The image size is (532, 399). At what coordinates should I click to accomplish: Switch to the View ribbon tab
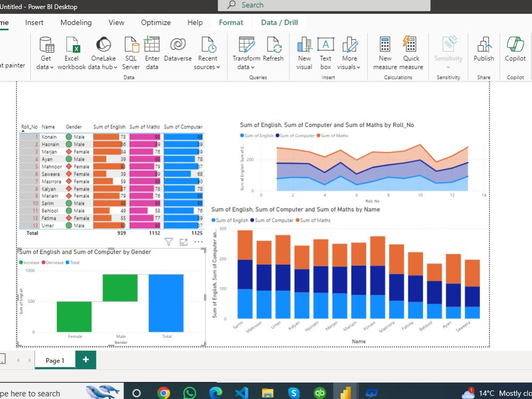116,22
